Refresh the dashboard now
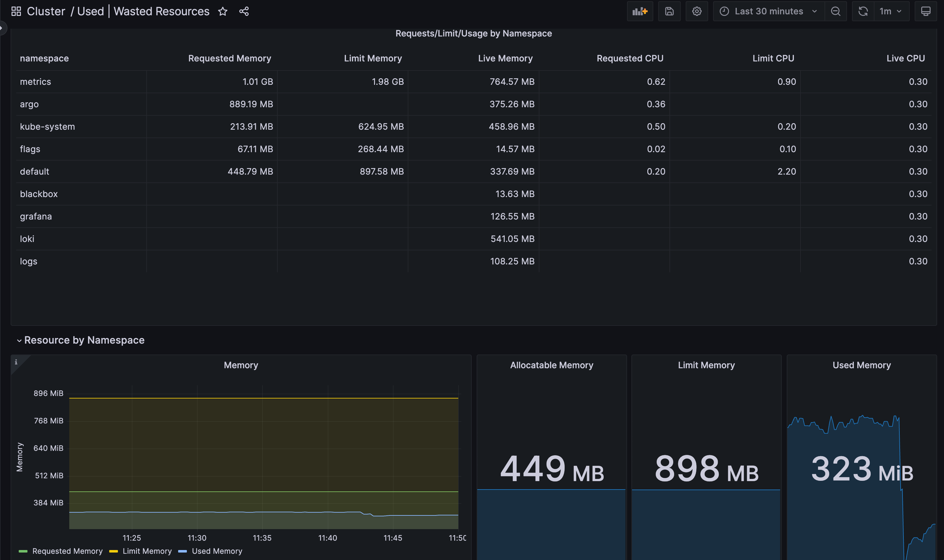The width and height of the screenshot is (944, 560). pos(863,11)
